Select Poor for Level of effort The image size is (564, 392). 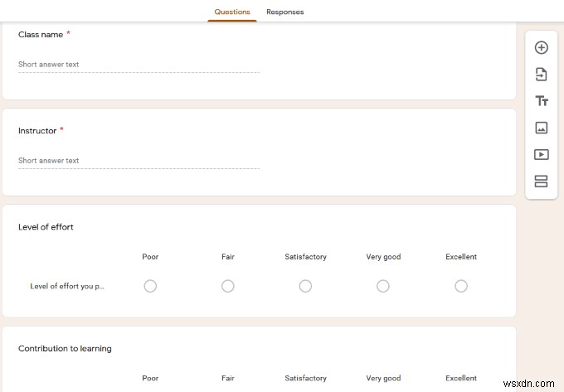tap(150, 286)
